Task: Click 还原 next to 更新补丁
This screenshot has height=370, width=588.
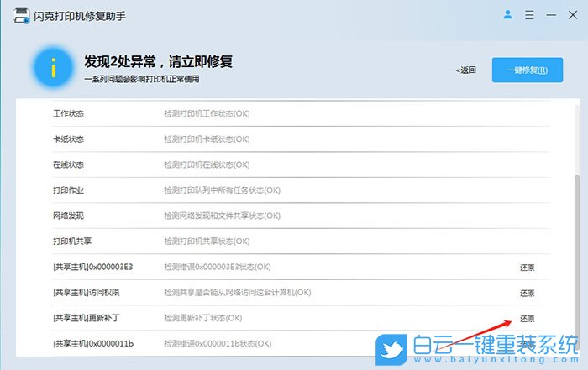Action: (527, 319)
